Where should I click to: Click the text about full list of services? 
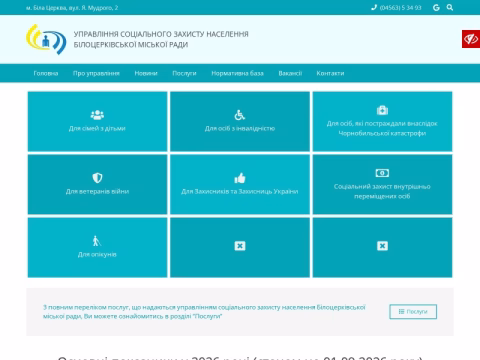[x=204, y=312]
